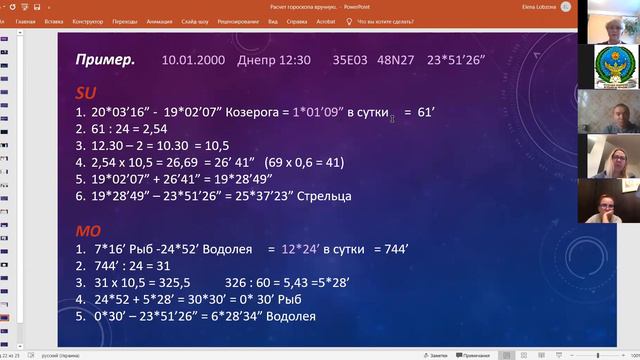Click the '35E03' longitude text
This screenshot has height=360, width=640.
click(350, 60)
